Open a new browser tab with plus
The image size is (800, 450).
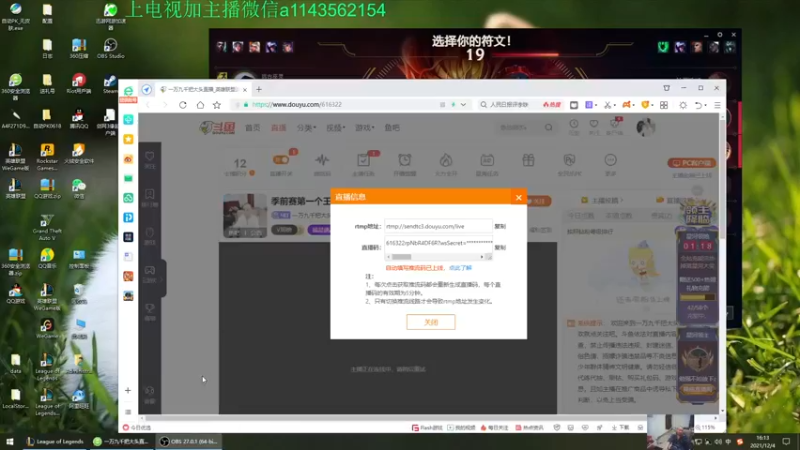[259, 89]
